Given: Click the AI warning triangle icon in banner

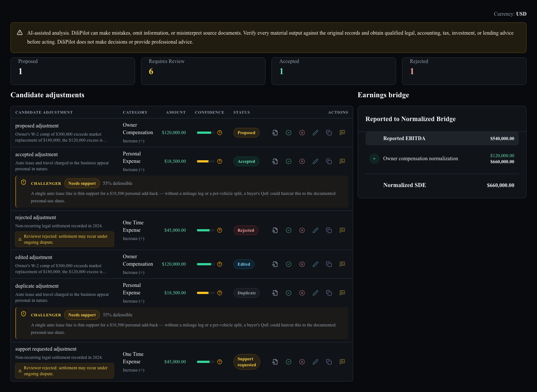Looking at the screenshot, I should 20,33.
